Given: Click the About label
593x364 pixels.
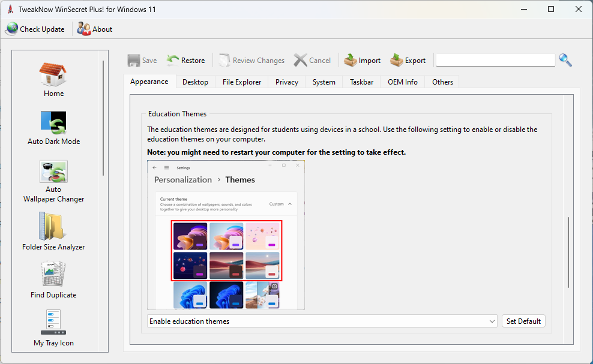Looking at the screenshot, I should coord(103,29).
